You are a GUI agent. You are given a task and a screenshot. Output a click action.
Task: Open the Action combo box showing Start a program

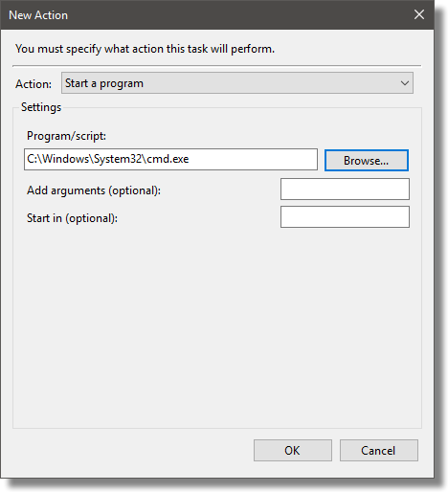click(237, 83)
